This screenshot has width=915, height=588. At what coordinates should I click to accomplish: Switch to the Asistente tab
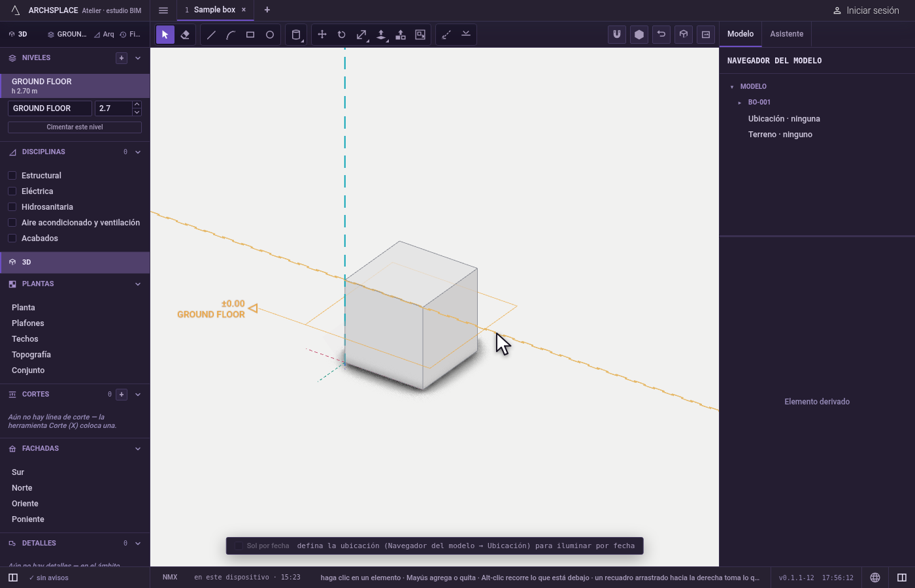[786, 34]
